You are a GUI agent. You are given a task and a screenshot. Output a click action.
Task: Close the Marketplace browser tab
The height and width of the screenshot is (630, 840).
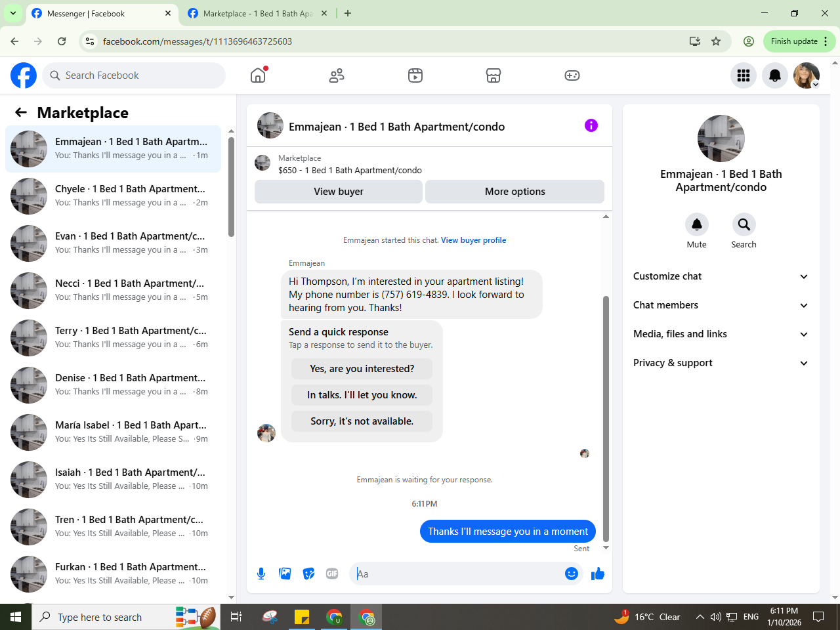324,13
